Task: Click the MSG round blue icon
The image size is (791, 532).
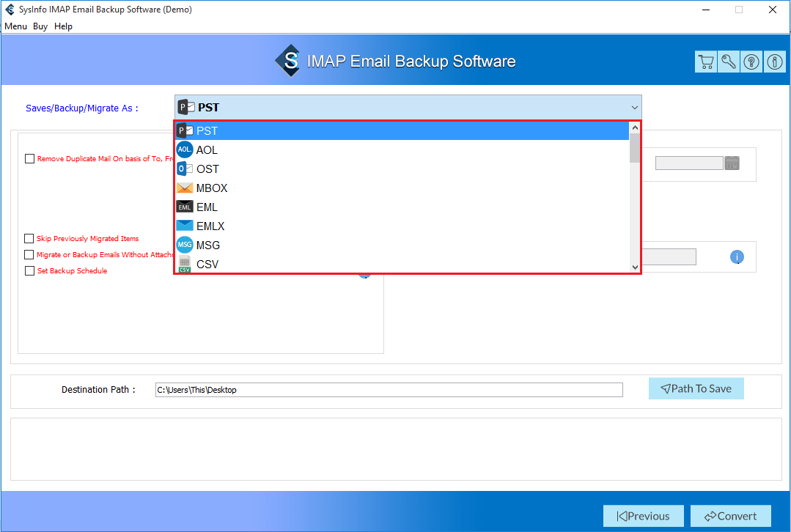Action: [x=185, y=245]
